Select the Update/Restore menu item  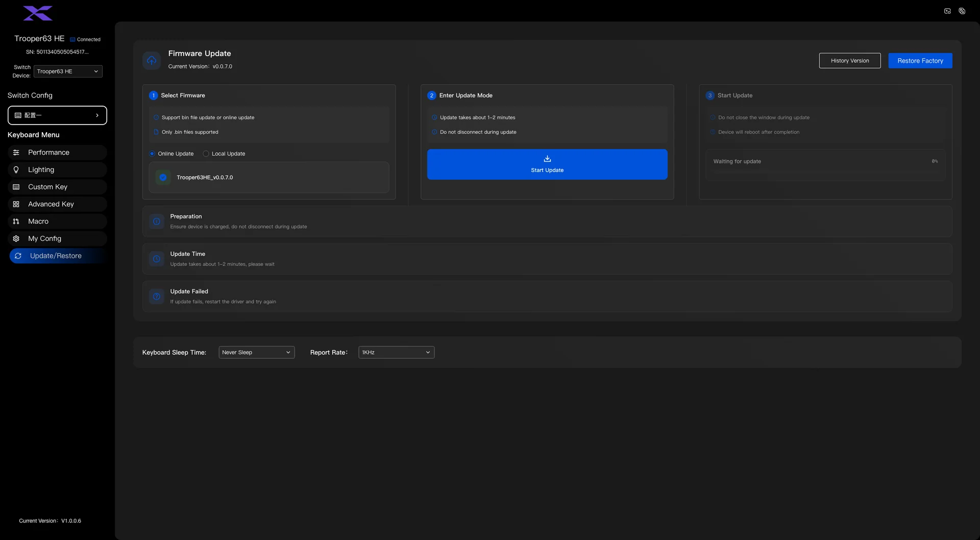tap(58, 256)
